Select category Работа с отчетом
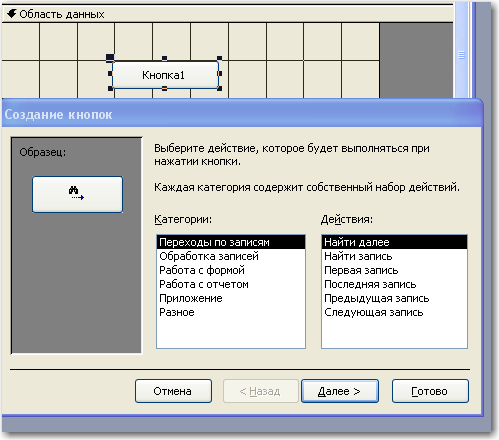This screenshot has height=440, width=499. coord(231,284)
